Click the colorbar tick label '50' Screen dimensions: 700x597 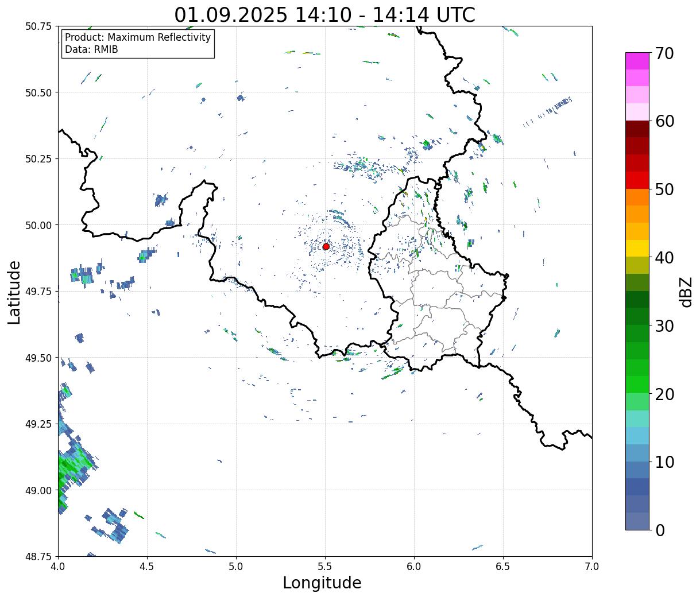tap(664, 189)
